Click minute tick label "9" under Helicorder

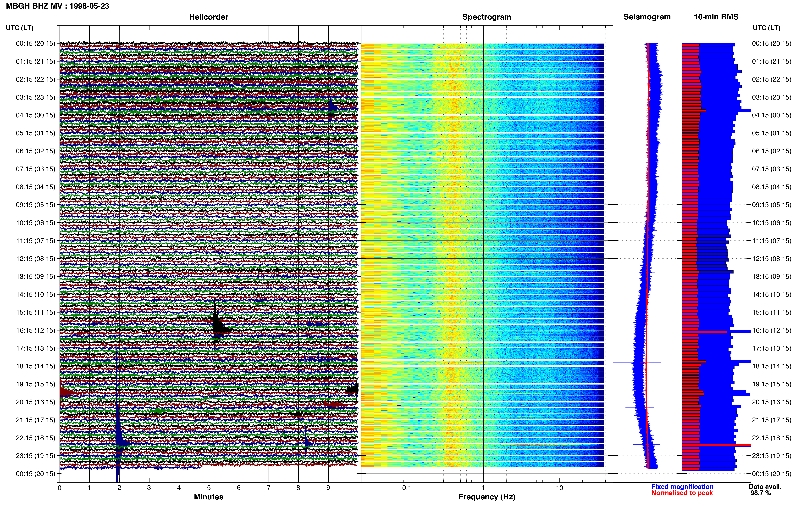[x=328, y=488]
